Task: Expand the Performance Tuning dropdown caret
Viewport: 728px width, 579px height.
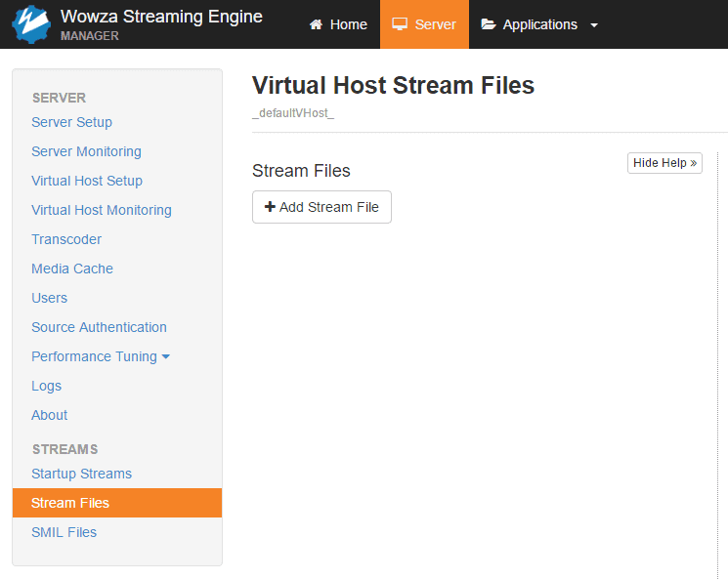Action: tap(166, 356)
